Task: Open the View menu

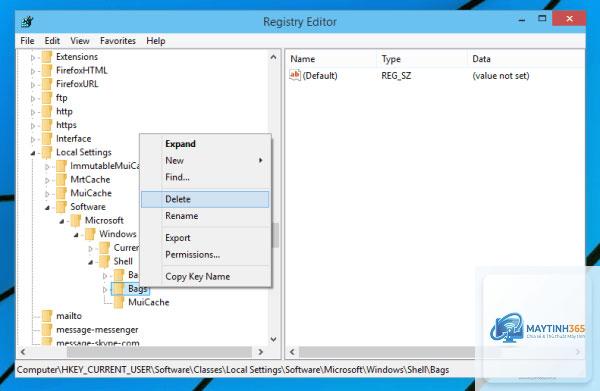Action: click(x=80, y=41)
